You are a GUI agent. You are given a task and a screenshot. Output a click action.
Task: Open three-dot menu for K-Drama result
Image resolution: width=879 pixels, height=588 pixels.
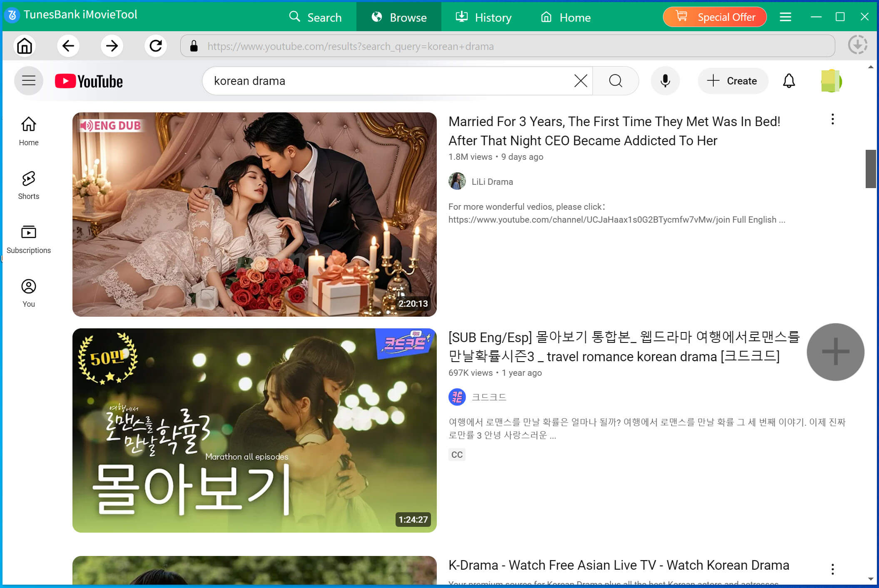pos(832,569)
